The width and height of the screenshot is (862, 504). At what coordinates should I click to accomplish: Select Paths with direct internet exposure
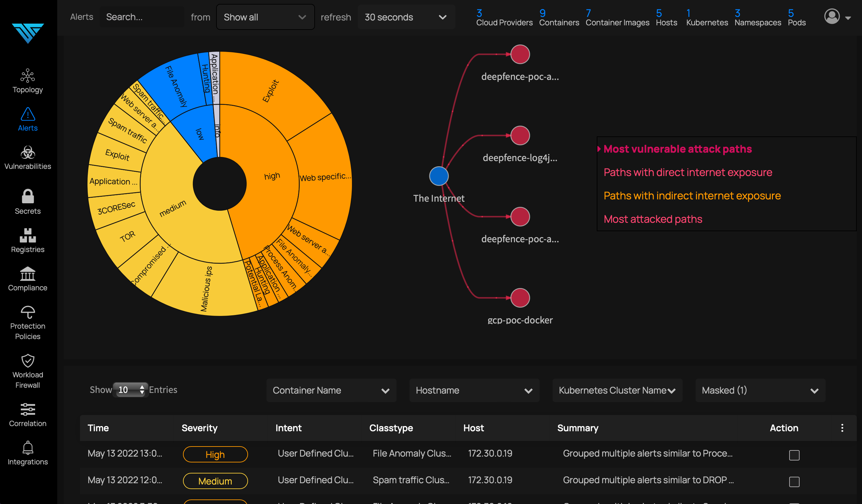point(687,172)
